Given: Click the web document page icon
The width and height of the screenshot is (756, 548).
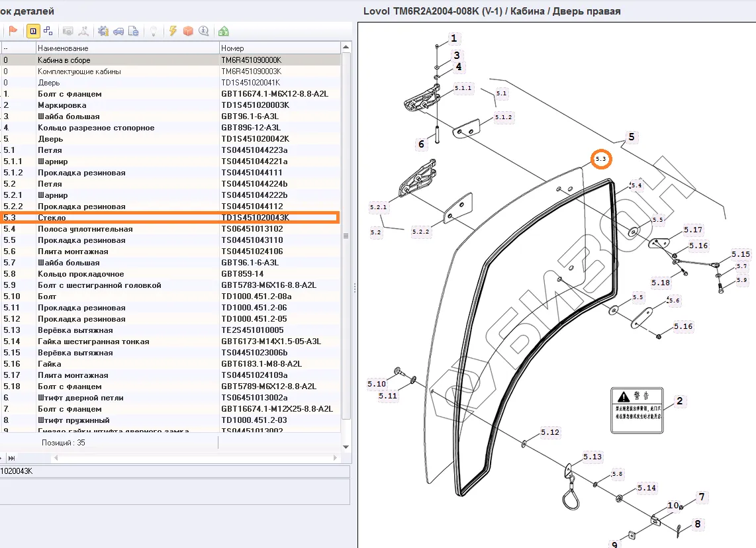Looking at the screenshot, I should [x=133, y=31].
